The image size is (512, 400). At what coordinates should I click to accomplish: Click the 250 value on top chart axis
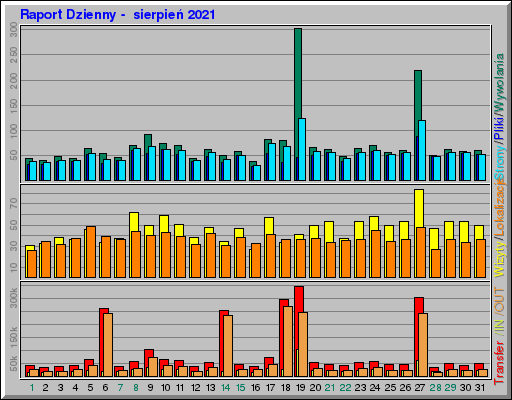click(x=14, y=54)
